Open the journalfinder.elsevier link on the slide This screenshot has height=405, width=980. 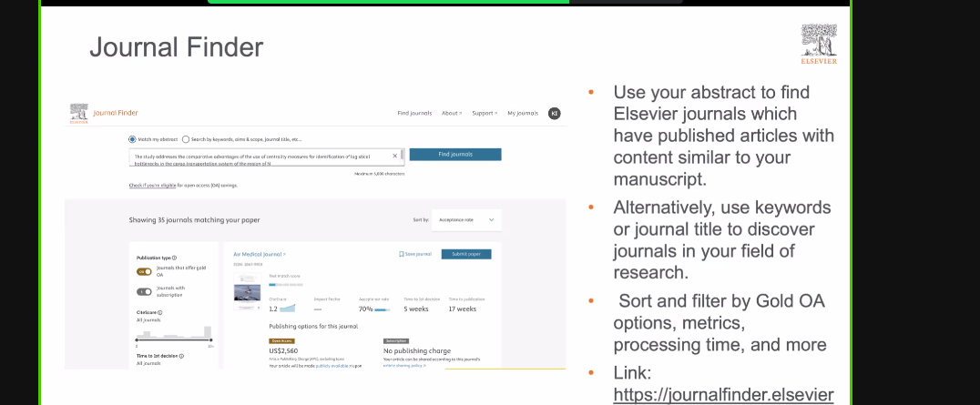(x=723, y=395)
